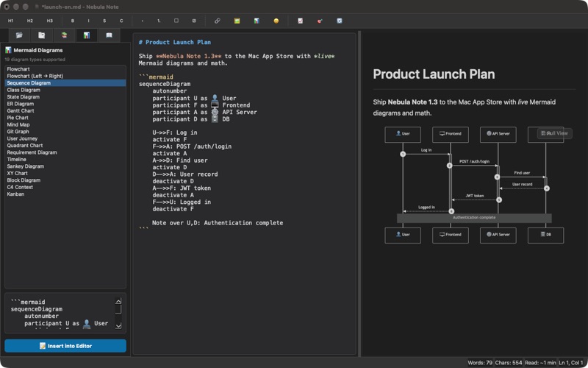This screenshot has height=368, width=588.
Task: Apply Heading 2 formatting
Action: coord(30,21)
